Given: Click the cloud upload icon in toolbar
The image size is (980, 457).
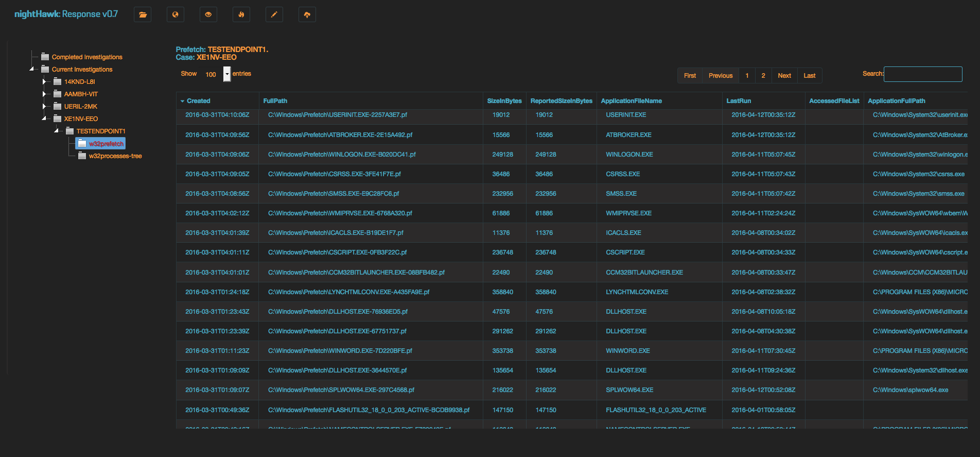Looking at the screenshot, I should pyautogui.click(x=307, y=14).
